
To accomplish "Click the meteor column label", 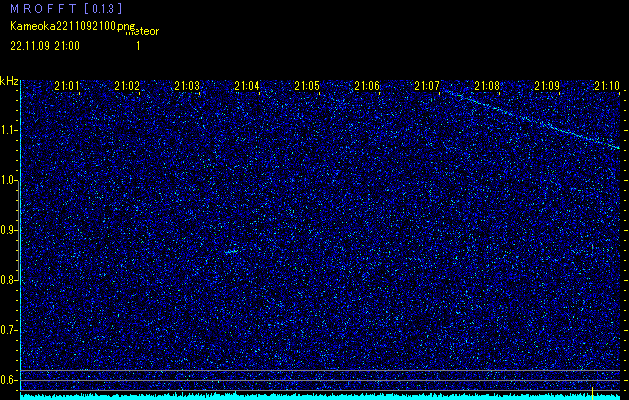I will point(142,31).
